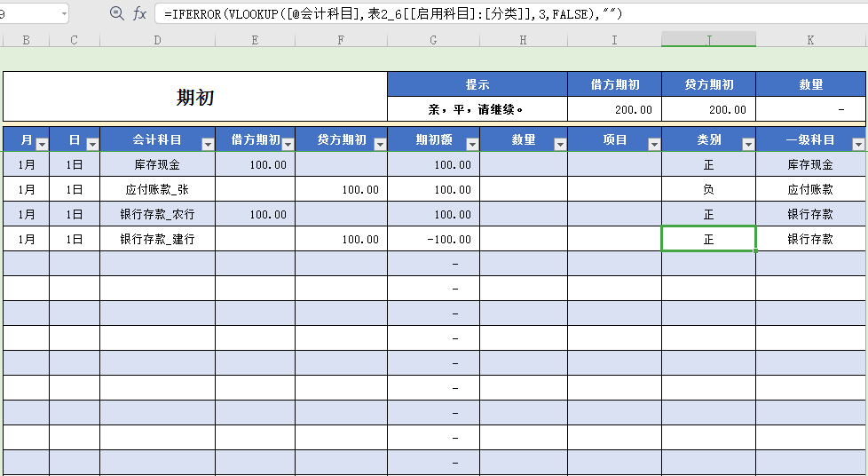Select column B header
Viewport: 868px width, 476px height.
26,39
